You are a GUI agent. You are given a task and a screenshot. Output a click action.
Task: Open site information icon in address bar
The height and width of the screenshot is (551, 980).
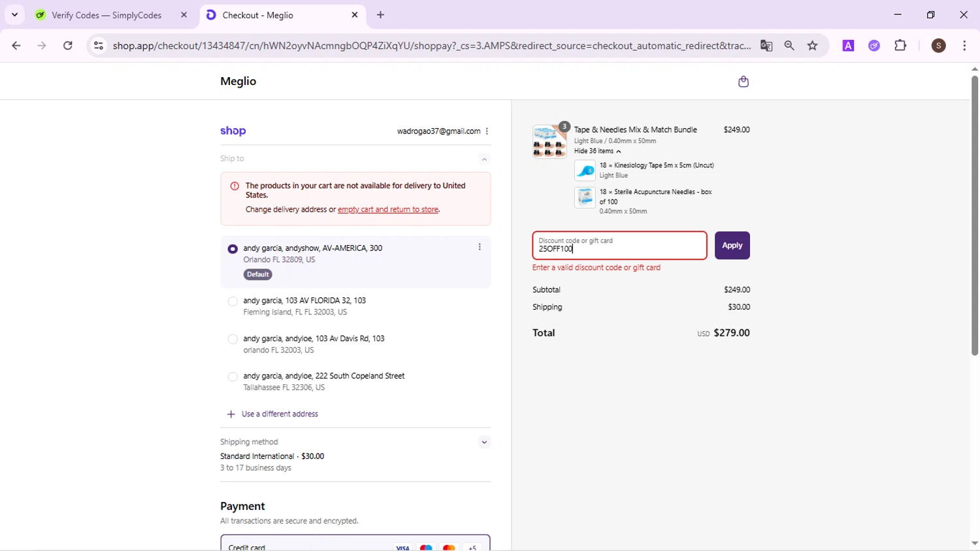(99, 46)
